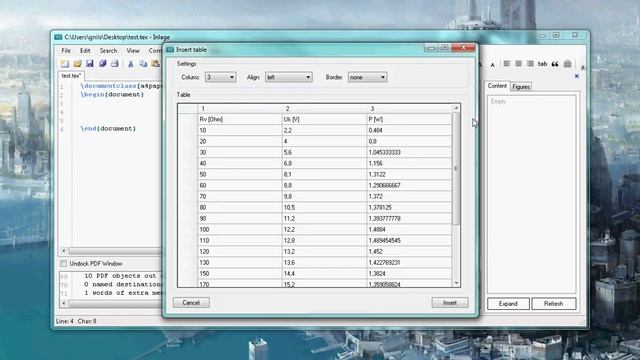Select column header 3 in the table
Screen dimensions: 640x360
pyautogui.click(x=409, y=109)
